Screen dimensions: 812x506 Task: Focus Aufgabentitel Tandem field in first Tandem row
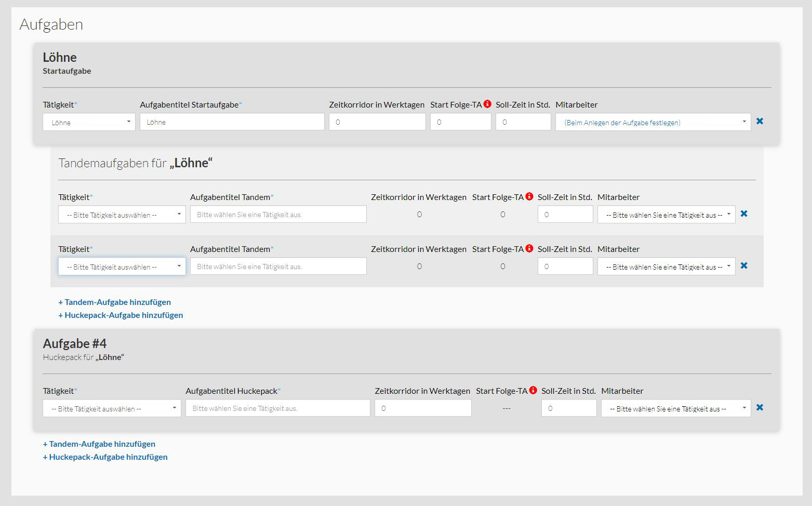coord(278,215)
